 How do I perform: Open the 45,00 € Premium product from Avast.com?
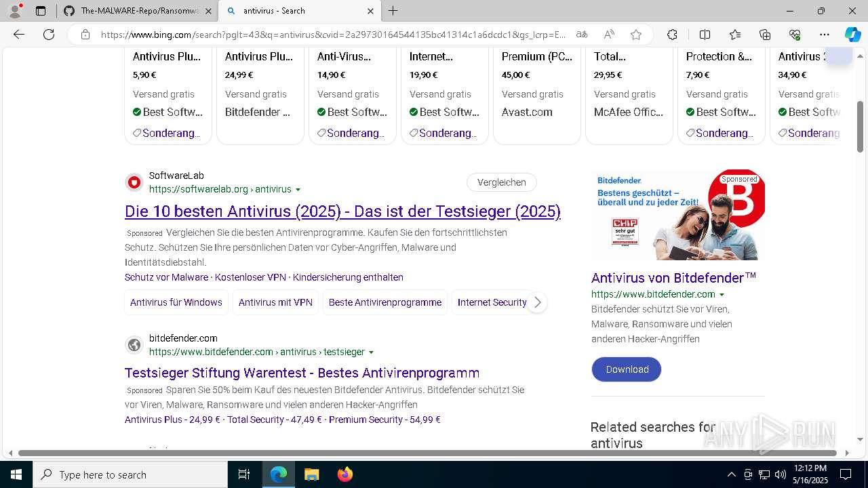[x=537, y=95]
